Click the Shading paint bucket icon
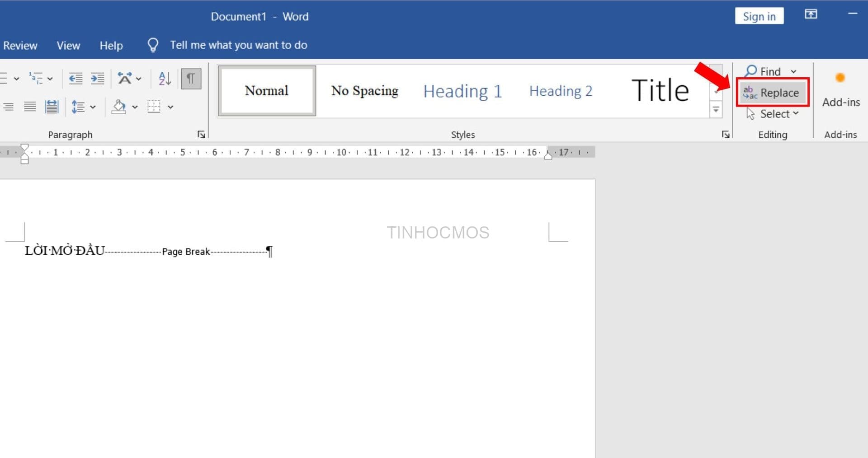 pyautogui.click(x=119, y=107)
